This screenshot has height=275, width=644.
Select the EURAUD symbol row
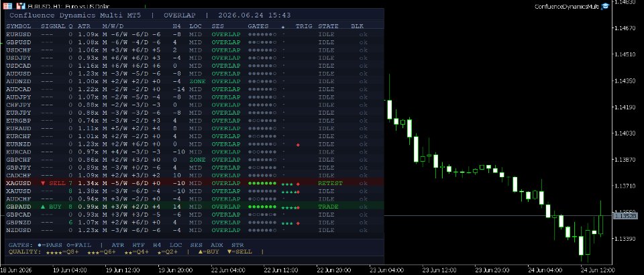195,129
